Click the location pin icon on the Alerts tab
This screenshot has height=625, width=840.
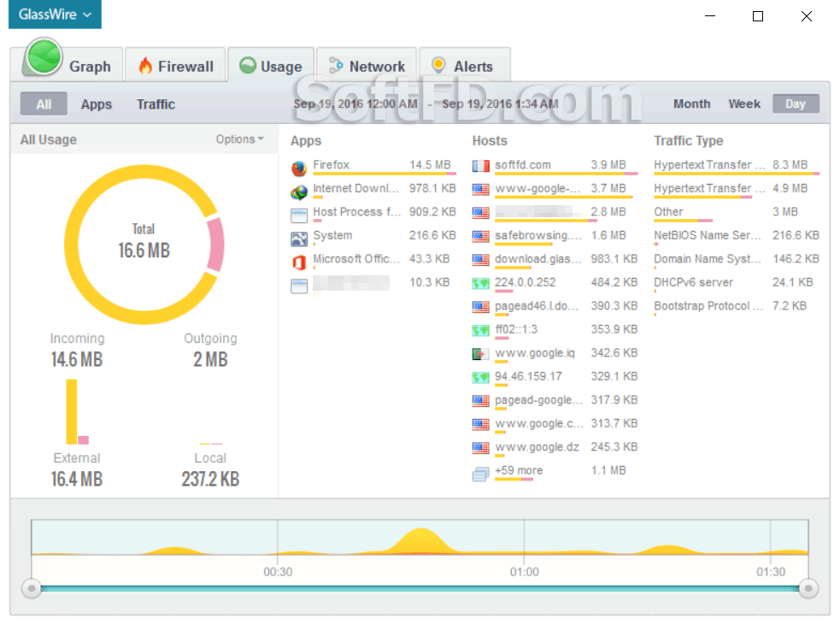tap(438, 65)
